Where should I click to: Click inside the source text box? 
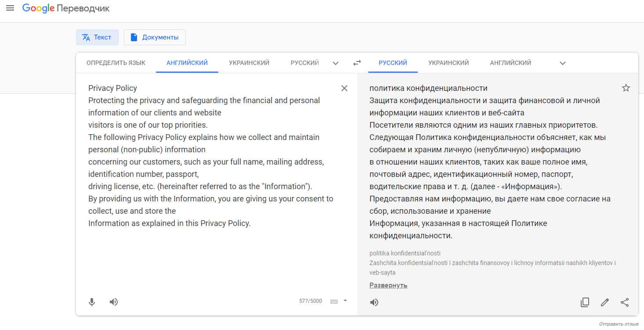211,259
